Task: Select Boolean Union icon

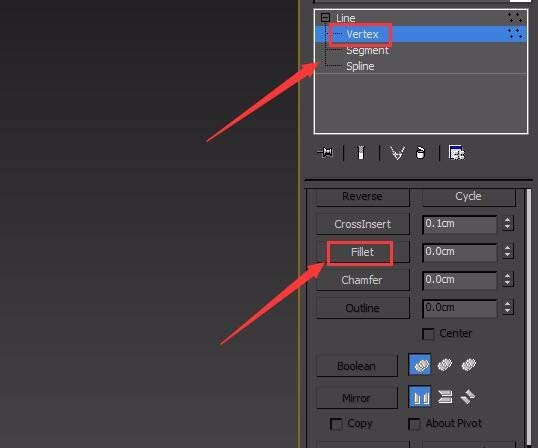Action: (x=420, y=365)
